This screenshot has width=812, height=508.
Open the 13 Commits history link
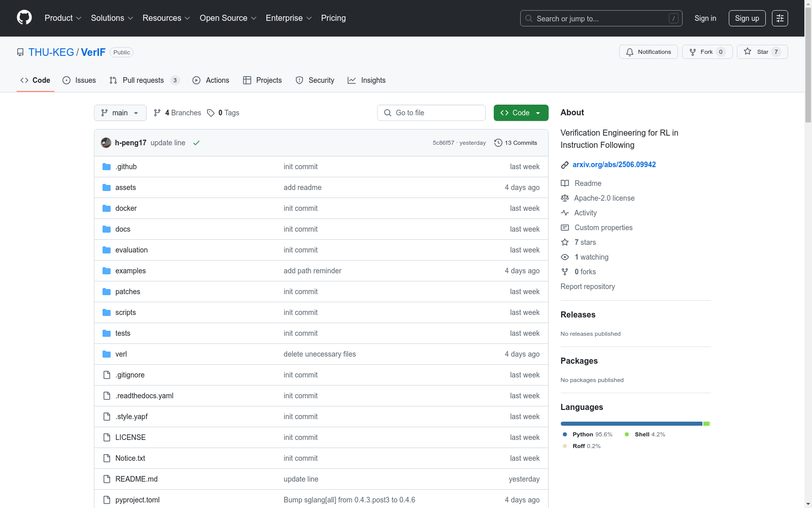tap(516, 143)
